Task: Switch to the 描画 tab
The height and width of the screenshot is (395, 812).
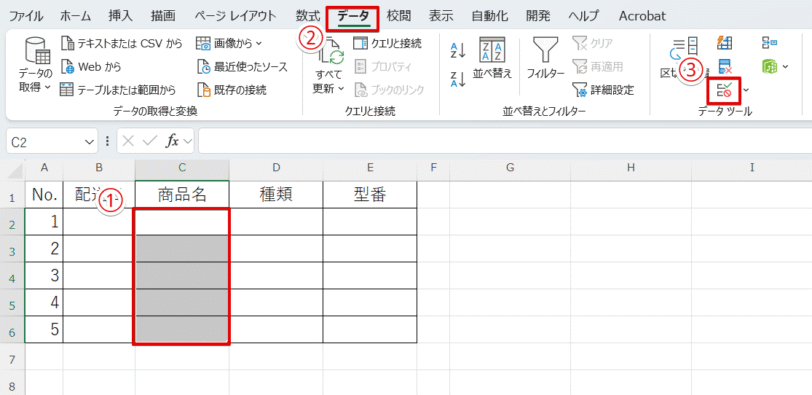Action: point(163,16)
